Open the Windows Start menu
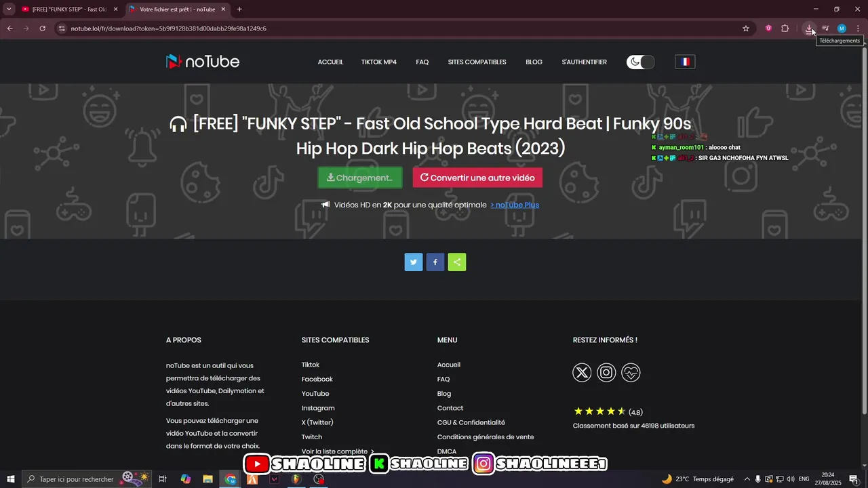The image size is (868, 488). pyautogui.click(x=10, y=479)
